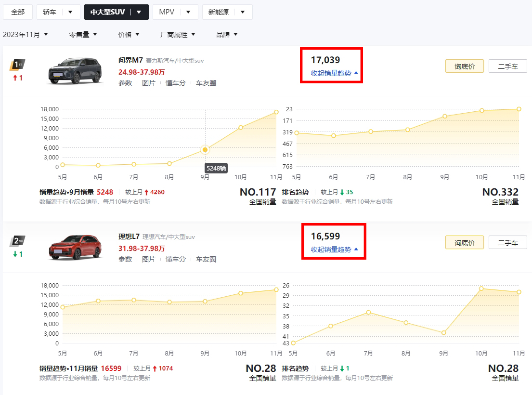Open the 价格 filter dropdown
This screenshot has height=395, width=532.
tap(129, 35)
